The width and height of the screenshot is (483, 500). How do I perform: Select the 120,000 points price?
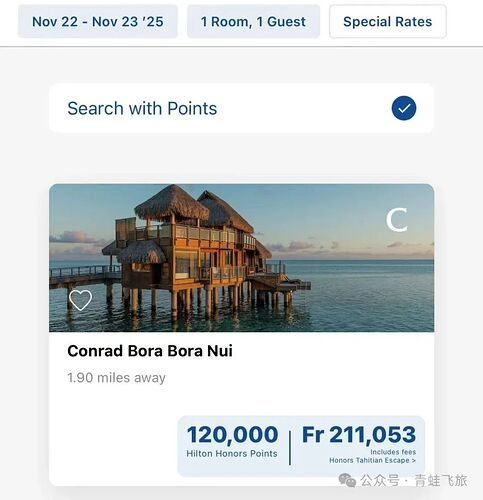coord(232,435)
